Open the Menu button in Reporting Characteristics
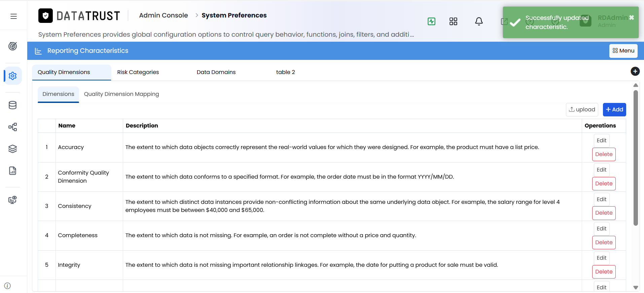Image resolution: width=644 pixels, height=293 pixels. coord(623,51)
